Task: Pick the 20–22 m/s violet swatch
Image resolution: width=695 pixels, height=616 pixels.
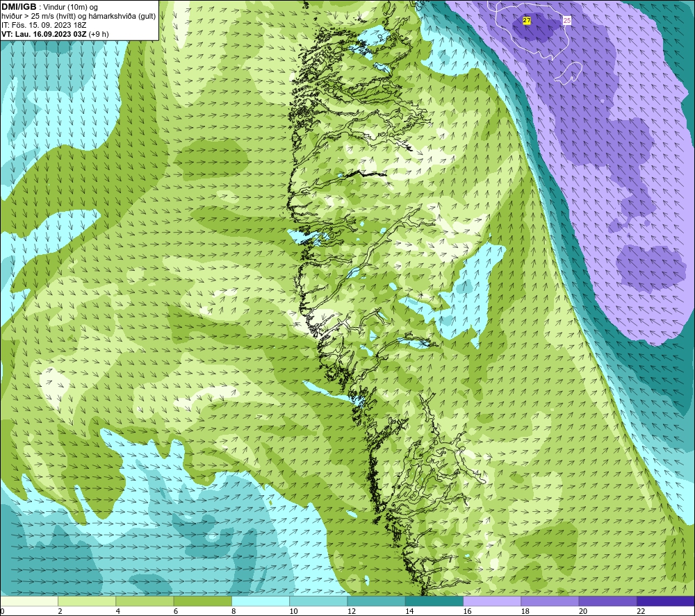Action: [x=607, y=601]
